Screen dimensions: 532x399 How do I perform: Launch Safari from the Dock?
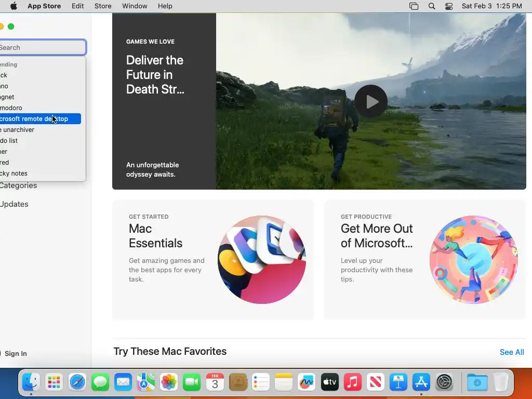[x=77, y=382]
